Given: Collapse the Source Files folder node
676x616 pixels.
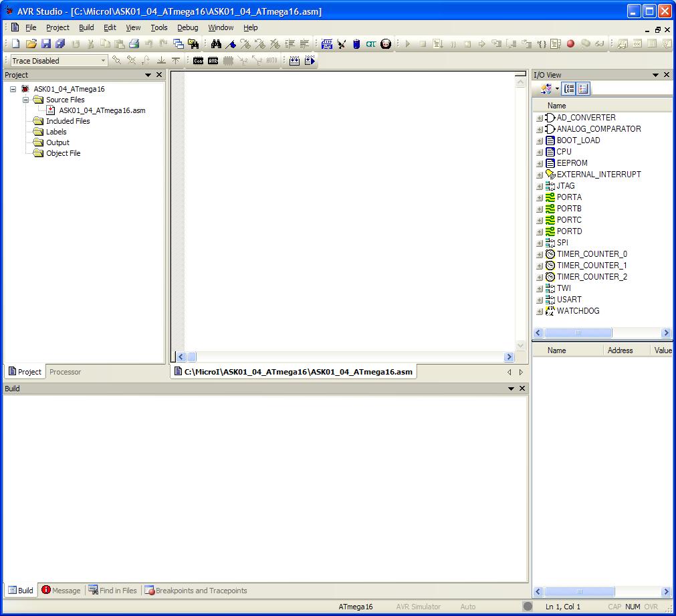Looking at the screenshot, I should point(25,100).
